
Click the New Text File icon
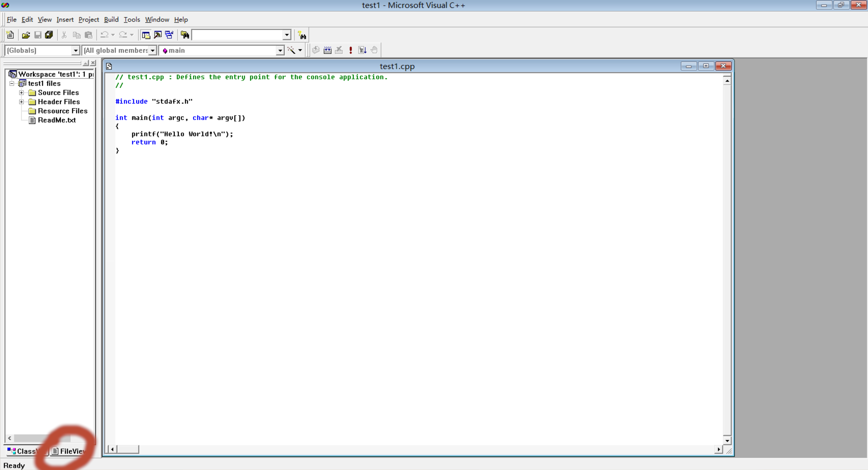coord(10,35)
